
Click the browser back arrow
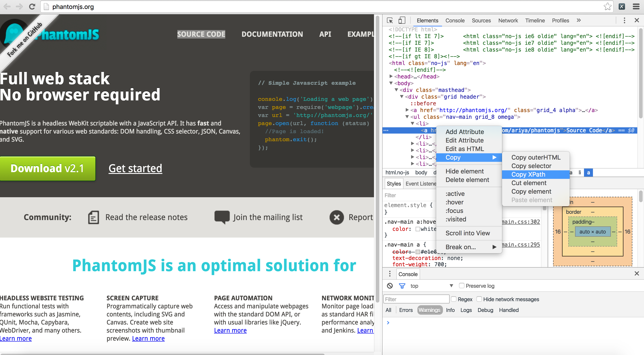pos(7,6)
